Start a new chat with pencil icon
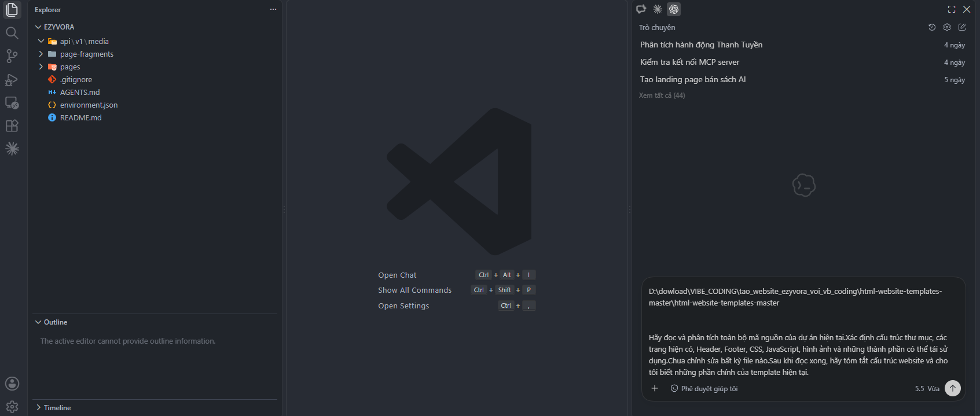 tap(962, 27)
